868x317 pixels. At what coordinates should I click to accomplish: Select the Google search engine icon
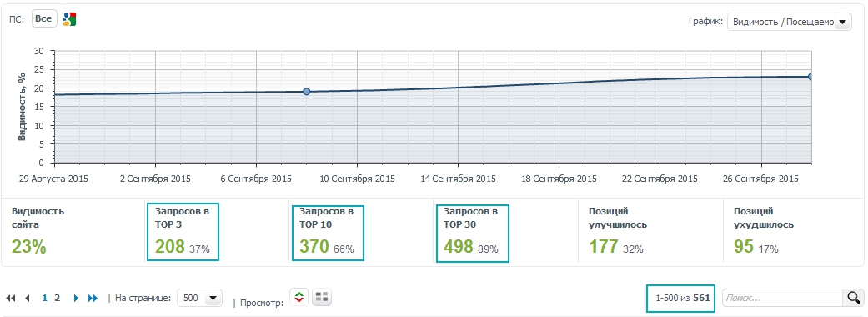(69, 19)
